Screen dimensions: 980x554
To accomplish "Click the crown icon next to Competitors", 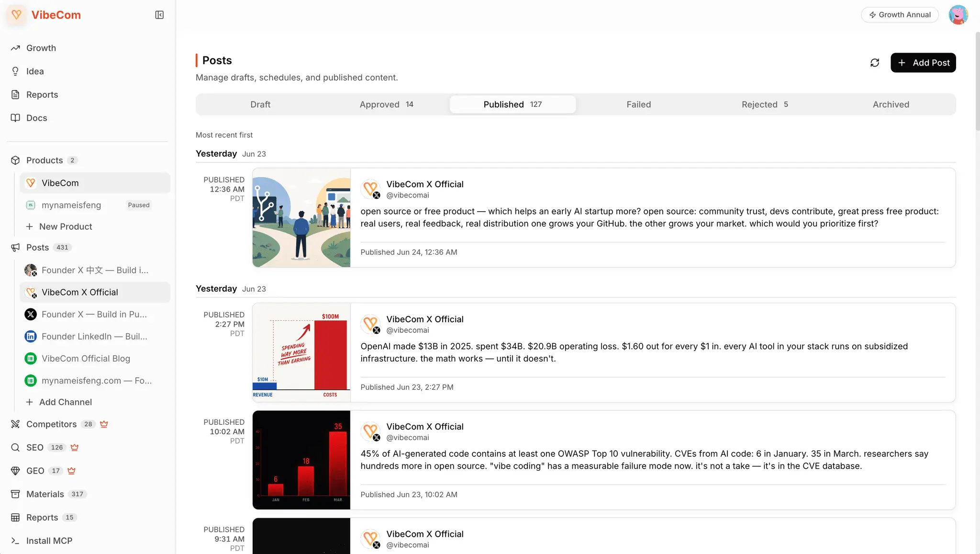I will [x=104, y=424].
